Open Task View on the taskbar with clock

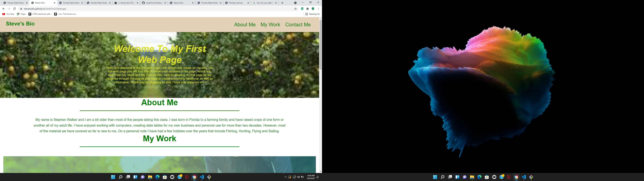(x=128, y=177)
